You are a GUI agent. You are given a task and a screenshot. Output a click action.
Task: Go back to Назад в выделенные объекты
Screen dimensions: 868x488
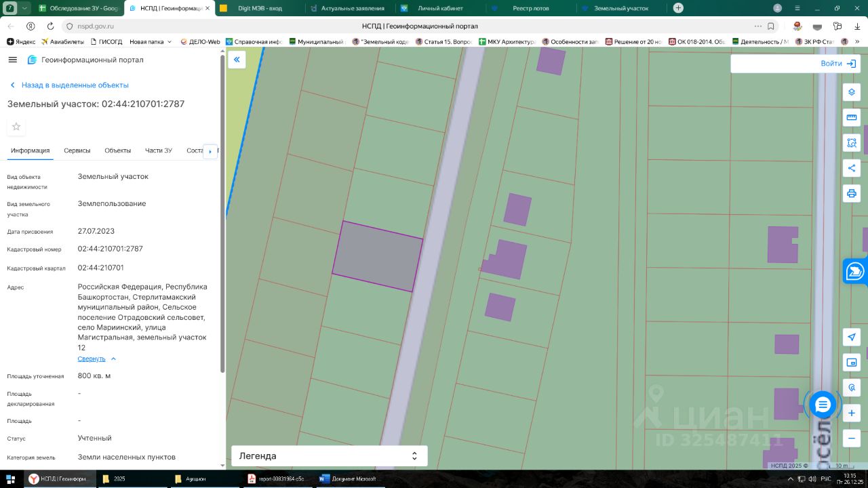click(70, 85)
